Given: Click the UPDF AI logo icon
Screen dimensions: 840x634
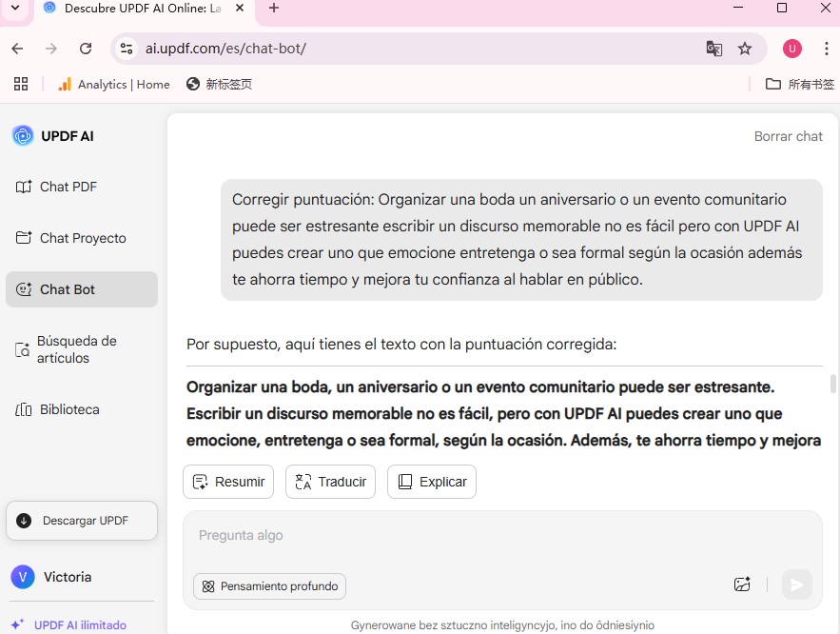Looking at the screenshot, I should 23,135.
